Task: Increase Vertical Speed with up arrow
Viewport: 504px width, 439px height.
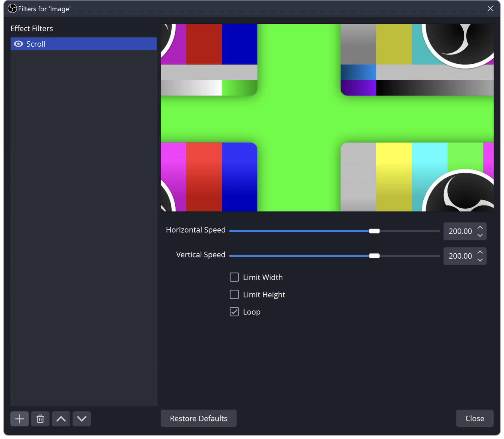Action: tap(480, 252)
